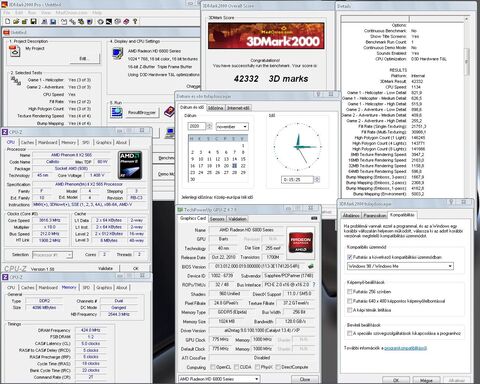Viewport: 480px width, 384px height.
Task: Toggle the CUDA checkbox in GPU-Z
Action: pyautogui.click(x=236, y=367)
